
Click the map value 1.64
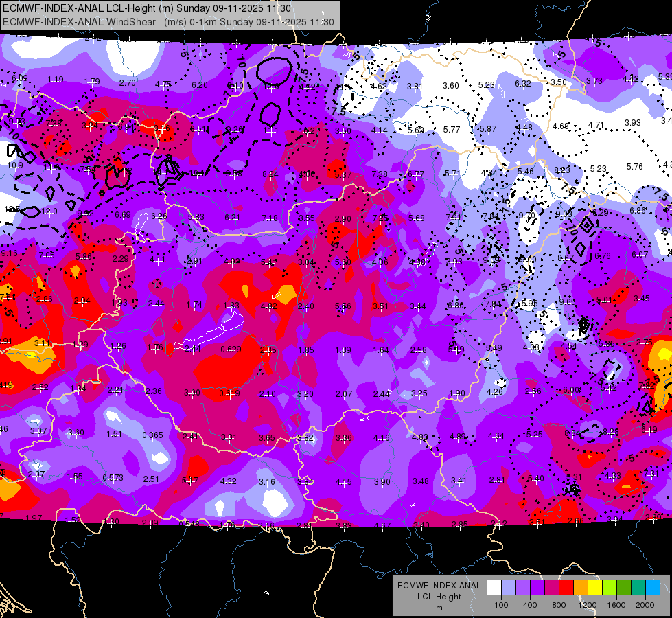(x=381, y=350)
